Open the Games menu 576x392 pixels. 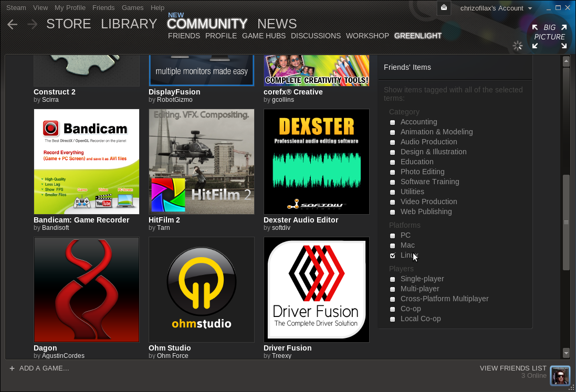[132, 7]
